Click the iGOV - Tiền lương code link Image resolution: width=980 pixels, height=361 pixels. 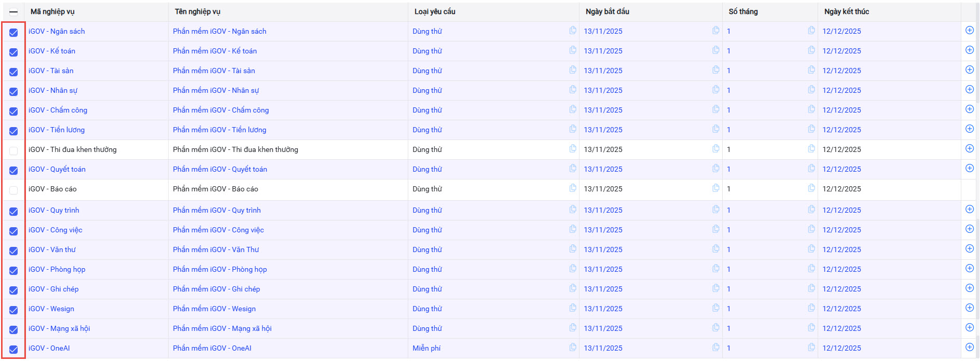point(57,130)
